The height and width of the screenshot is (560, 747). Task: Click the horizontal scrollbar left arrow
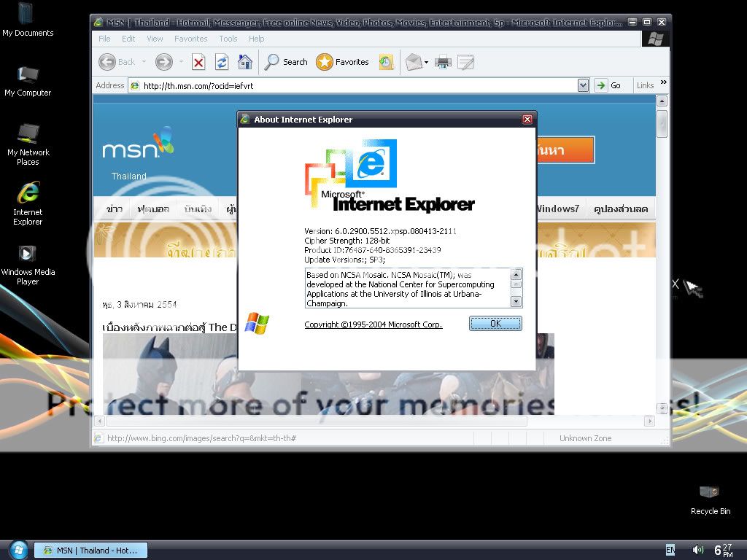point(99,421)
